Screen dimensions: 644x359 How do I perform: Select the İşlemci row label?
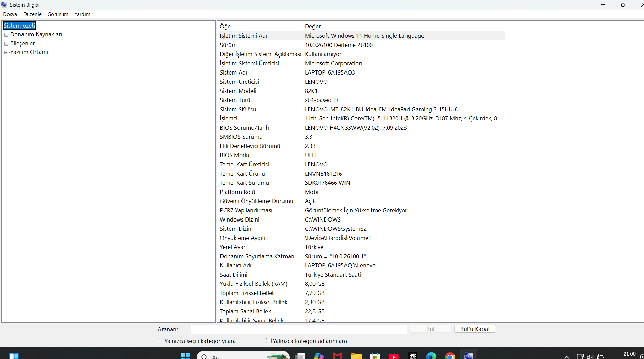click(x=229, y=118)
